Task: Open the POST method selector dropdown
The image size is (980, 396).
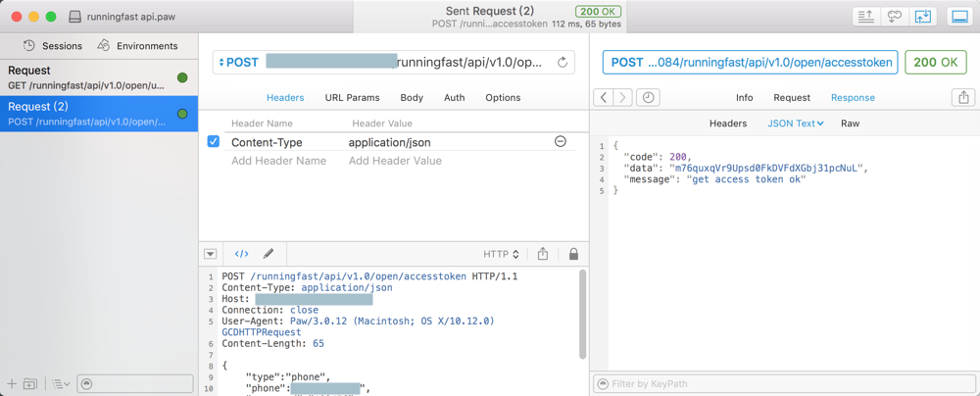Action: [x=239, y=62]
